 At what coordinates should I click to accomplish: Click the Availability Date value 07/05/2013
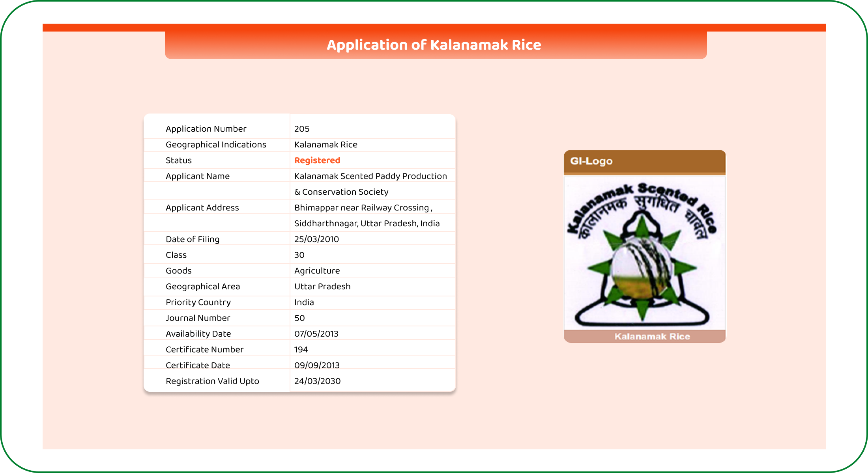tap(316, 334)
